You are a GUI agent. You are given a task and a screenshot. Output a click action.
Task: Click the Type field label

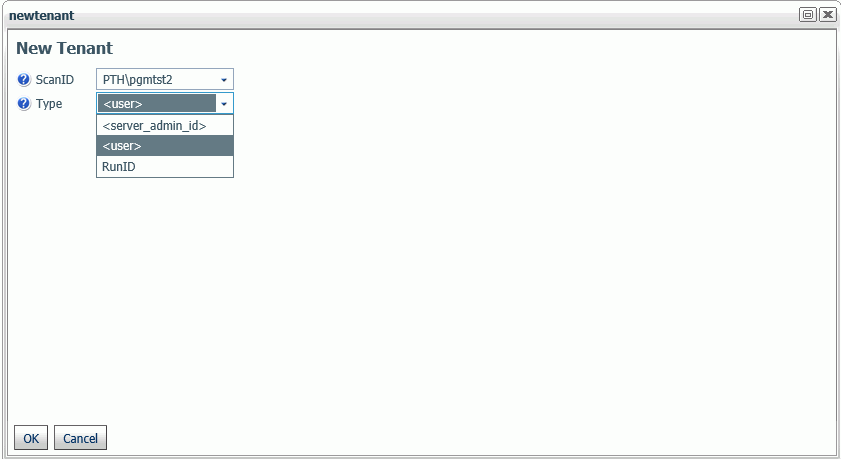pyautogui.click(x=49, y=103)
